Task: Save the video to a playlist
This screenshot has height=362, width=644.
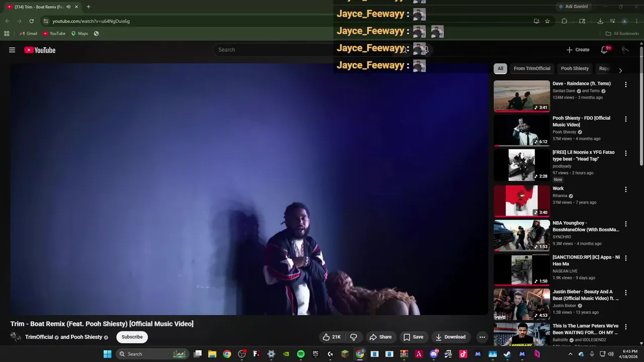Action: 413,337
